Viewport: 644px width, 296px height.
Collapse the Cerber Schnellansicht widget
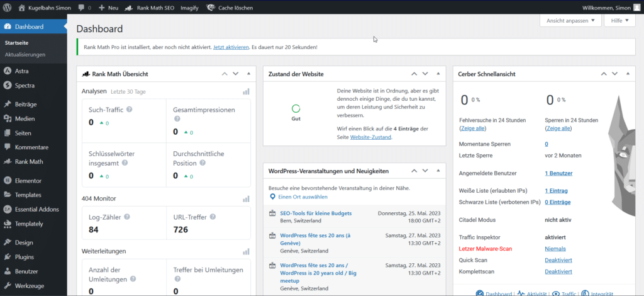pyautogui.click(x=628, y=74)
